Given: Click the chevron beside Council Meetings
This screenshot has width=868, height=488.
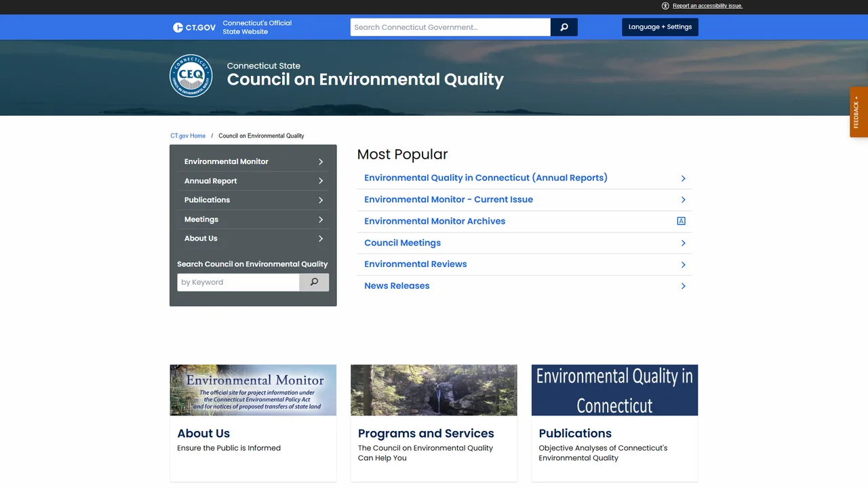Looking at the screenshot, I should 683,243.
